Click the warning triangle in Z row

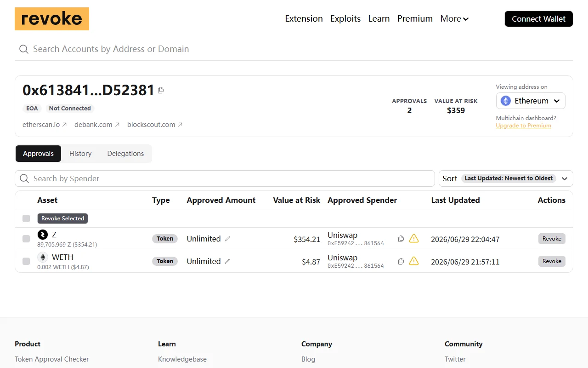click(414, 238)
